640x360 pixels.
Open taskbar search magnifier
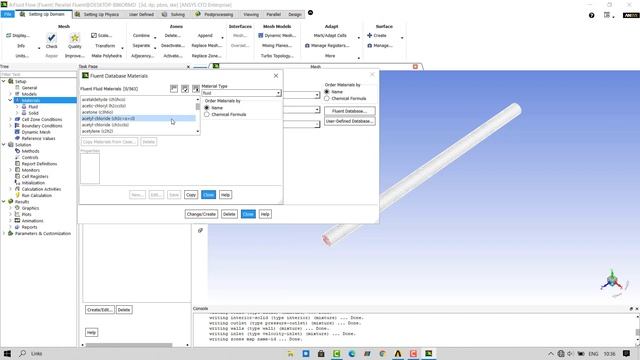(22, 353)
